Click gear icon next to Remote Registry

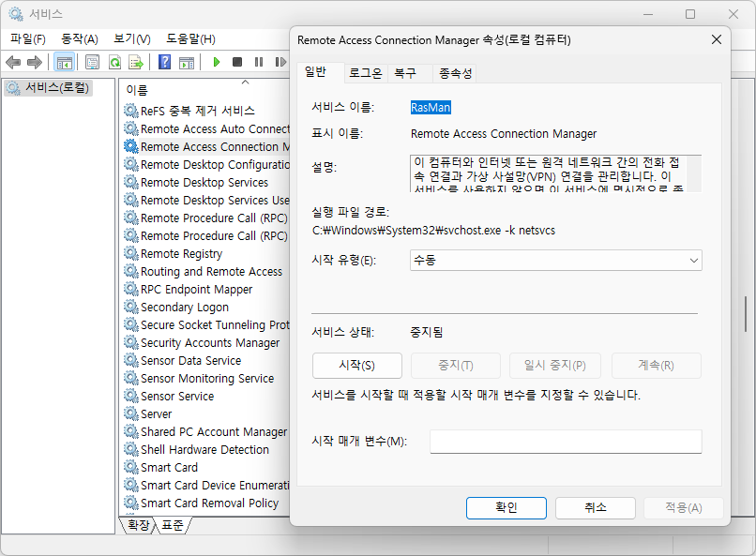(x=131, y=253)
